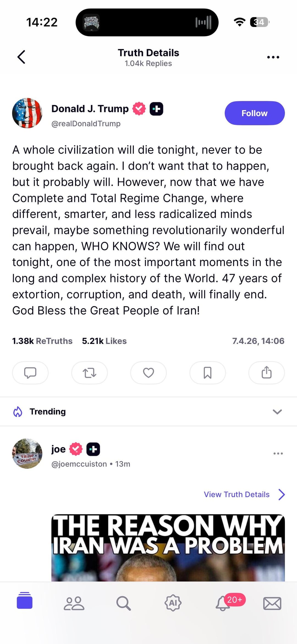Image resolution: width=297 pixels, height=644 pixels.
Task: Share the post via the share icon
Action: pos(266,373)
